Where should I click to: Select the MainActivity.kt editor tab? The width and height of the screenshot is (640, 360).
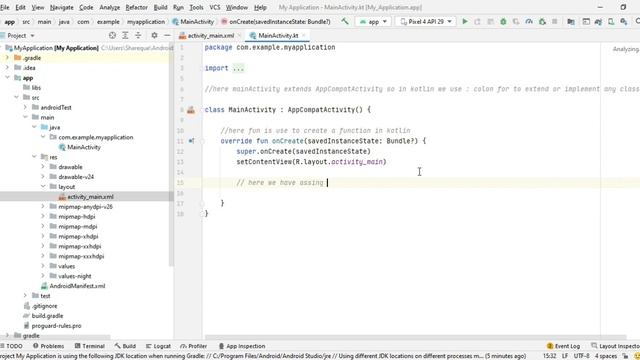pos(278,36)
